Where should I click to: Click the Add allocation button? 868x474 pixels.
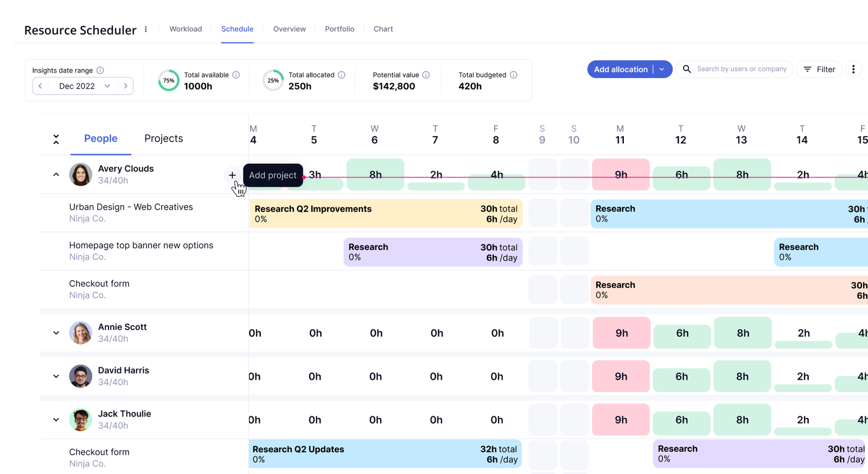pyautogui.click(x=621, y=69)
